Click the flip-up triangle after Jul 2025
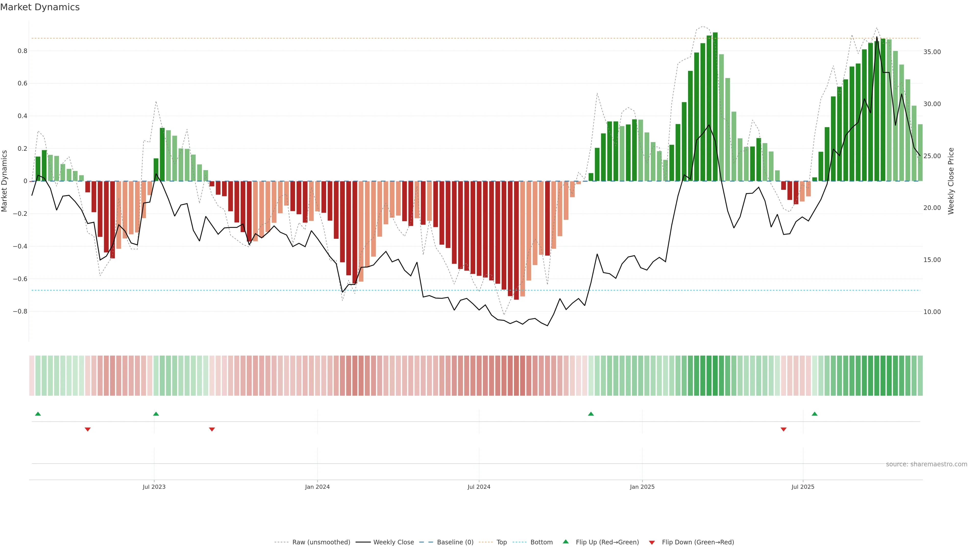The width and height of the screenshot is (980, 551). click(815, 414)
